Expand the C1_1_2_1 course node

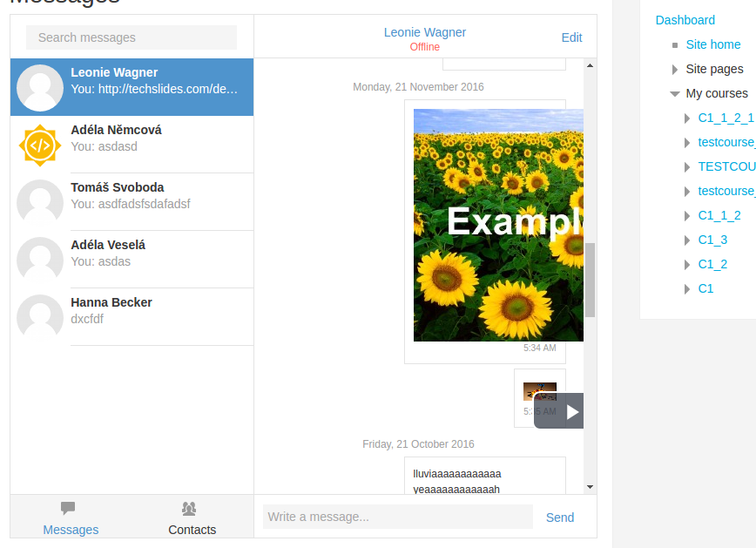pos(687,118)
